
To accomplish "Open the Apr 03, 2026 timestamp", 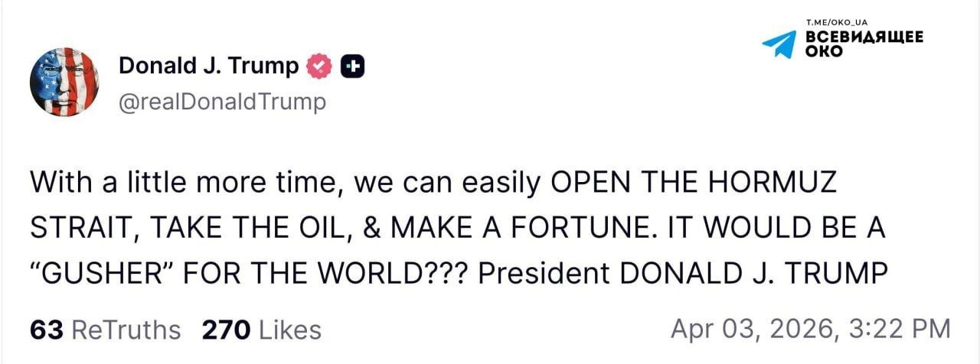I will pyautogui.click(x=810, y=329).
